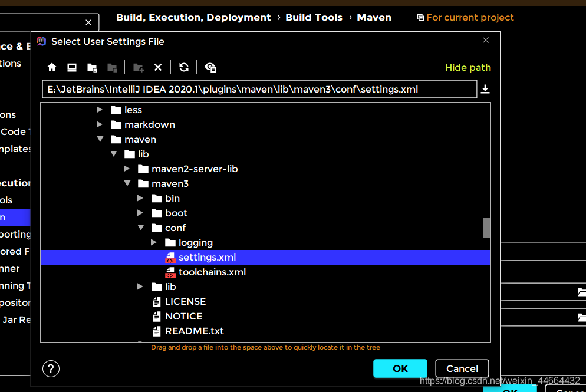Select the less folder name

coord(133,110)
